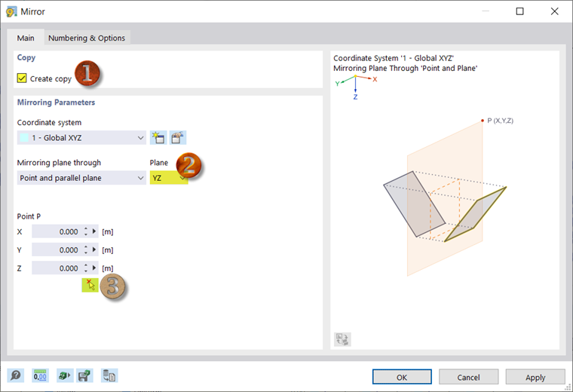Confirm with the OK button

[x=402, y=377]
